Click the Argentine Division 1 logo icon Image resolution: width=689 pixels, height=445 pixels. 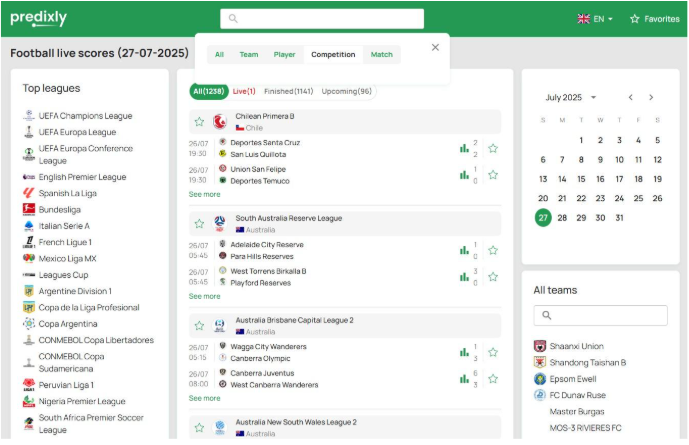[x=29, y=291]
